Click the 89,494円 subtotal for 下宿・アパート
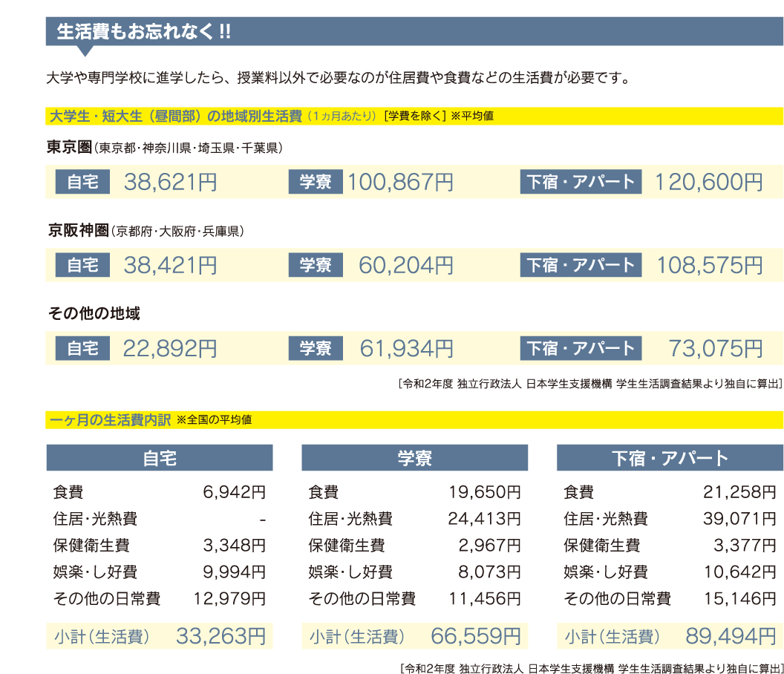This screenshot has height=674, width=784. click(x=731, y=636)
